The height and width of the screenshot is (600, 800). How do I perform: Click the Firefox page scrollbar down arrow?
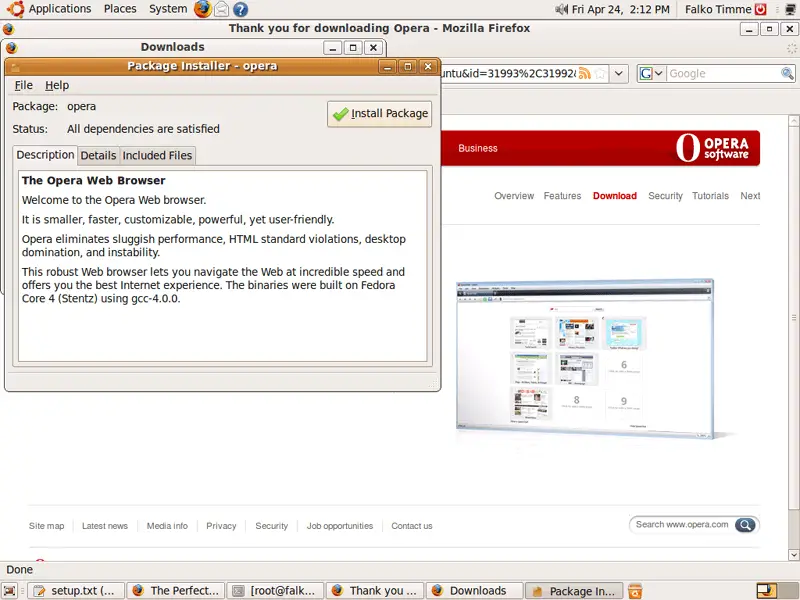[x=793, y=555]
